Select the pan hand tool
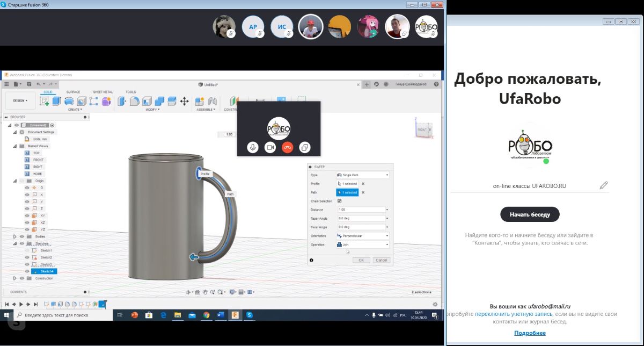 (206, 292)
